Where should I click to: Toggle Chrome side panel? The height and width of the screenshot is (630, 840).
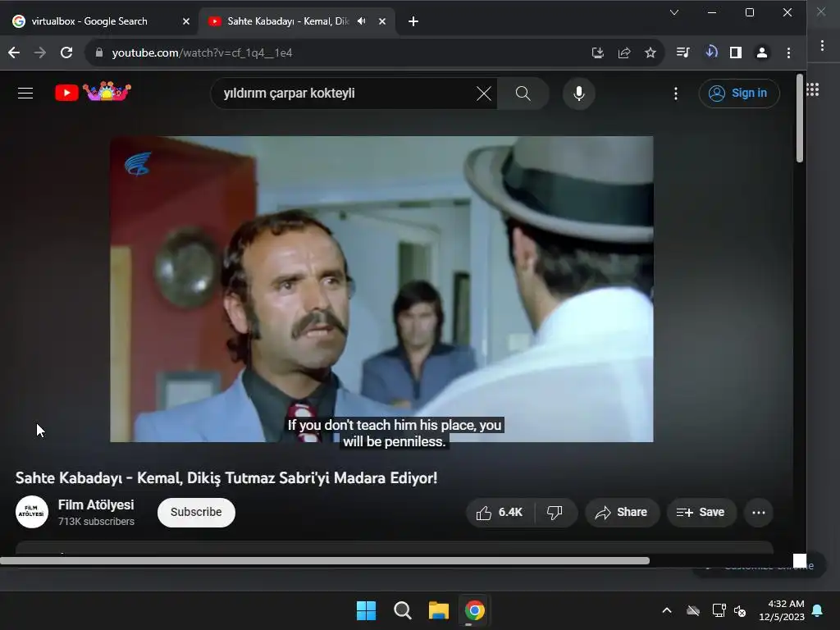point(736,52)
